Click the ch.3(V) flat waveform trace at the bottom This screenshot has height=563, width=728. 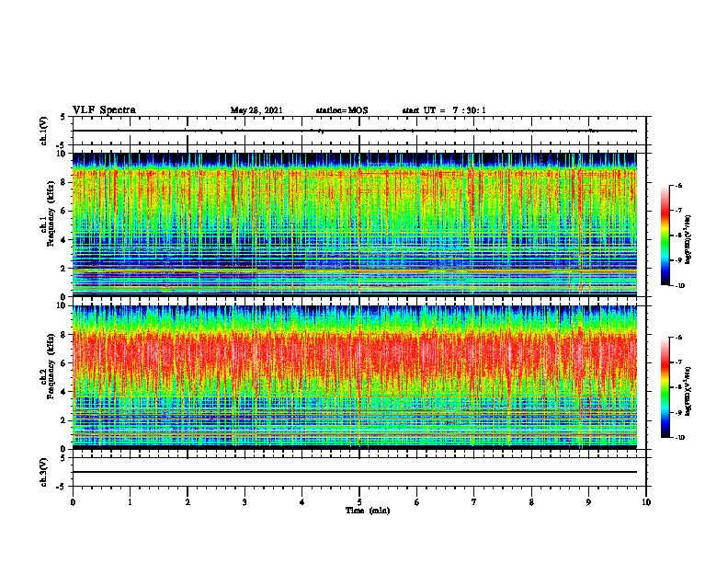355,472
